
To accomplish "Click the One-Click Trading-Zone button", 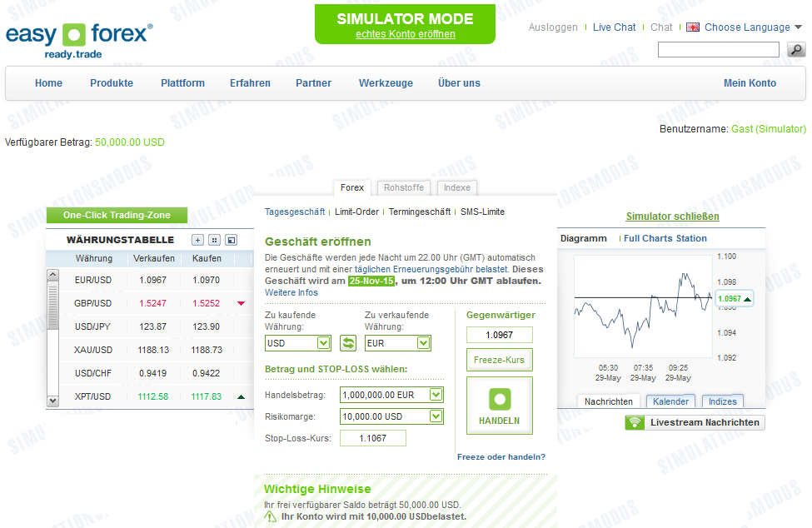I will (117, 216).
